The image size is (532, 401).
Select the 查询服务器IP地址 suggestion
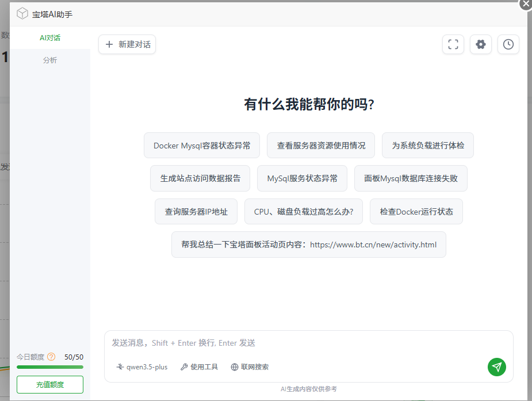(196, 212)
